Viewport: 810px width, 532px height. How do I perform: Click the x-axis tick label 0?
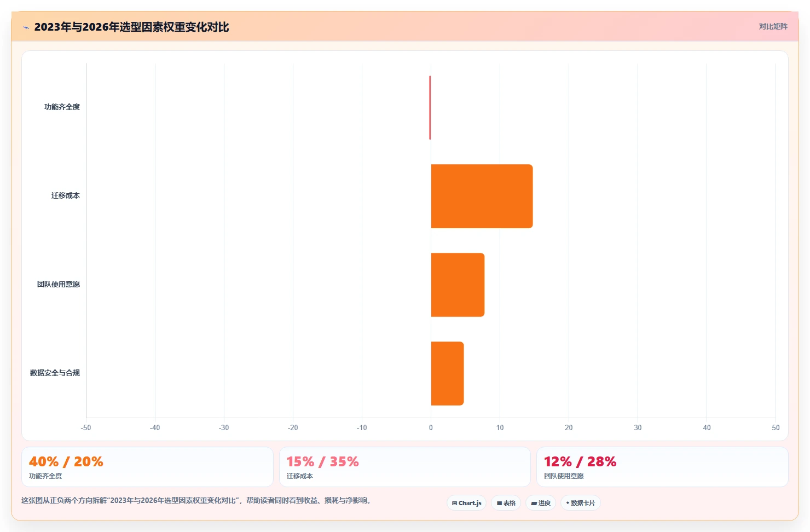point(431,427)
